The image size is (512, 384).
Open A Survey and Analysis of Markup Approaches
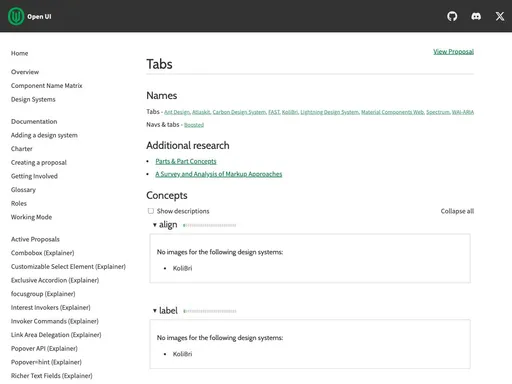[219, 174]
